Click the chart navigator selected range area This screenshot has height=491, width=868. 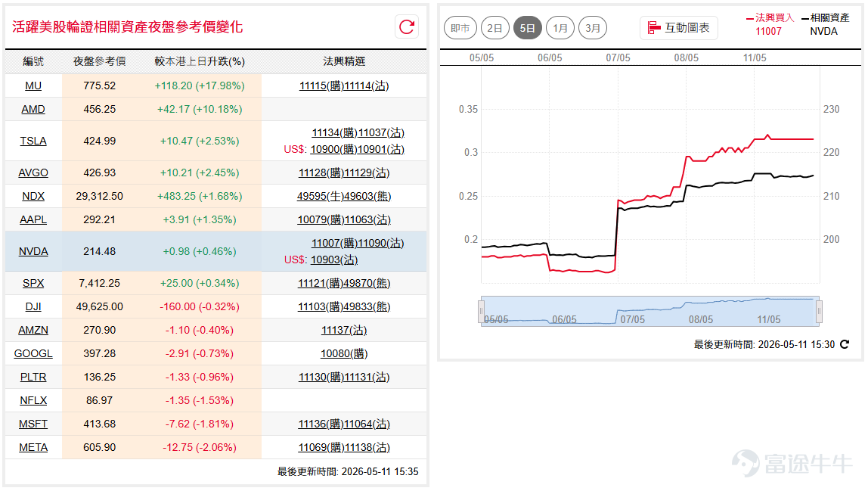(650, 312)
